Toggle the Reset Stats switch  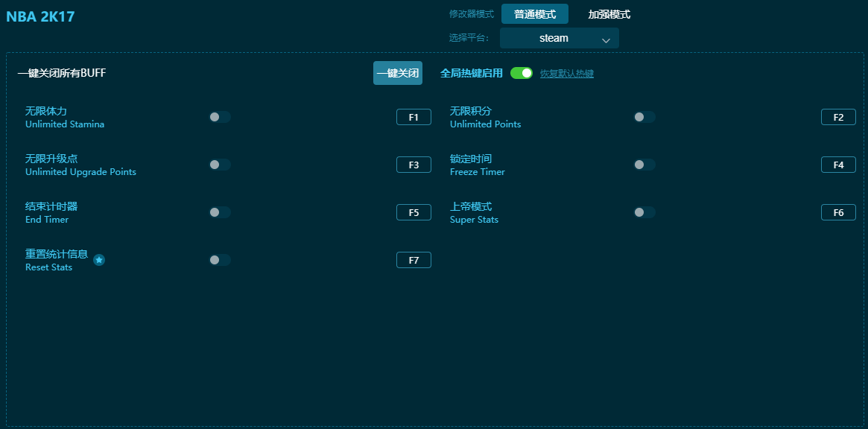click(x=220, y=260)
